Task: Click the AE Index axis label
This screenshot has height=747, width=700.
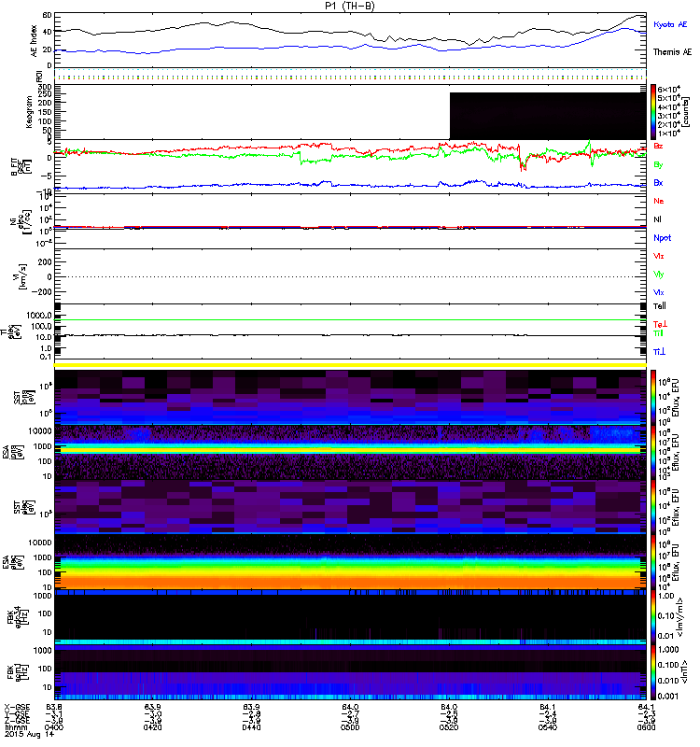Action: click(34, 40)
